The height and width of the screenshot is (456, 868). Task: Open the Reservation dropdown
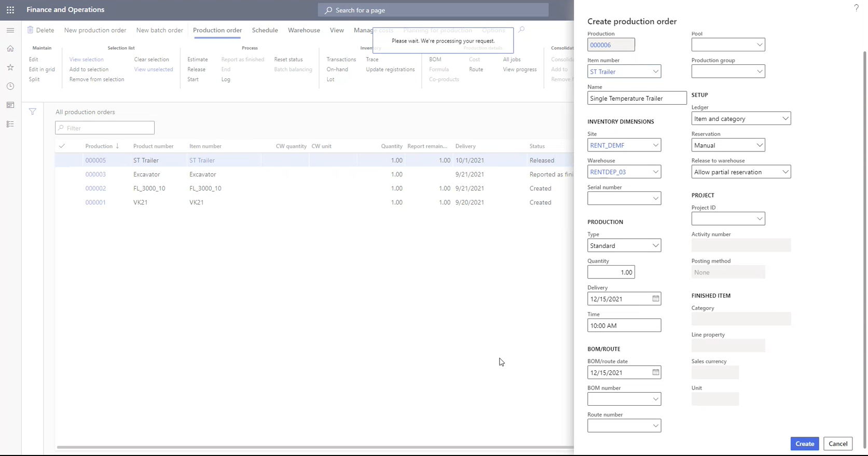[x=760, y=145]
